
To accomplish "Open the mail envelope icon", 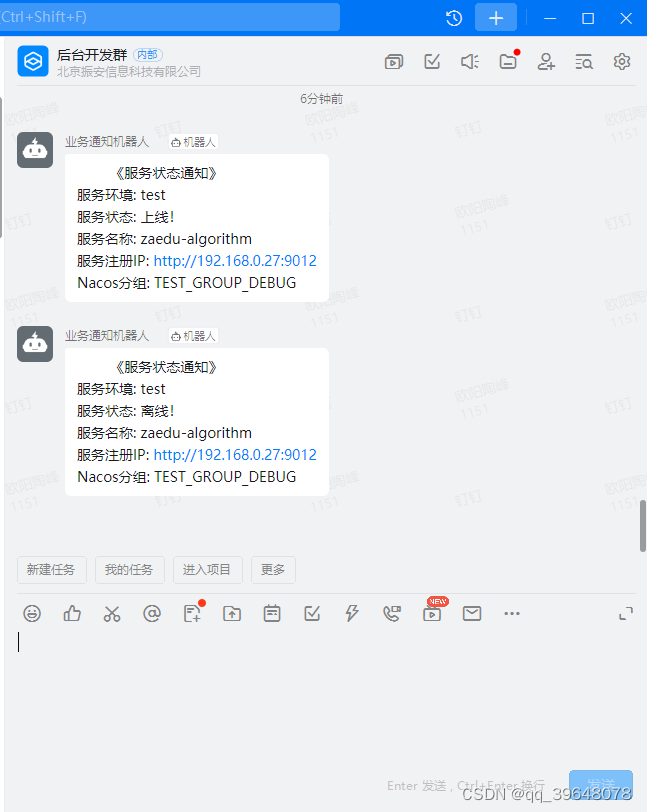I will (472, 614).
